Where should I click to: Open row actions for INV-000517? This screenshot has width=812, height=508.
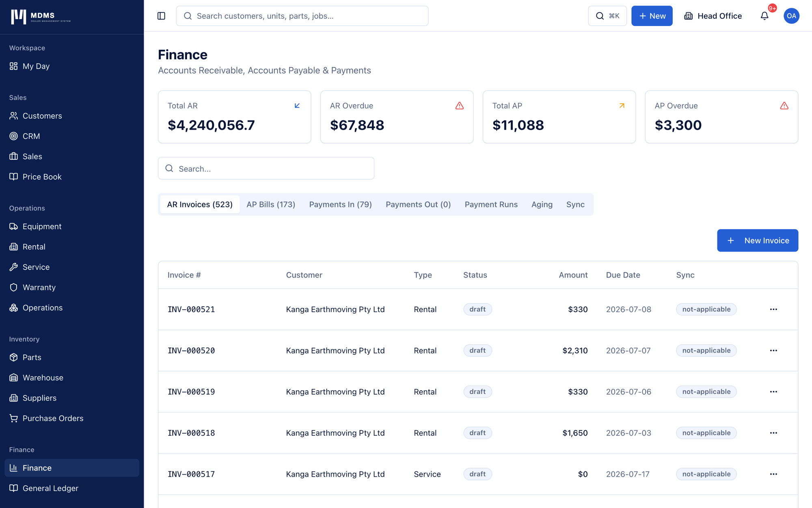pyautogui.click(x=773, y=474)
